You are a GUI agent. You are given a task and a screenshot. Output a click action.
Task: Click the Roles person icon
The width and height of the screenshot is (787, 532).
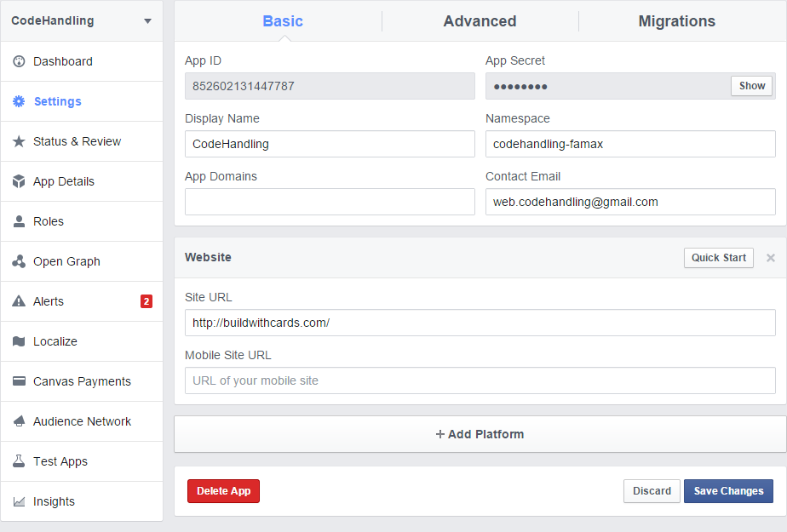coord(19,221)
